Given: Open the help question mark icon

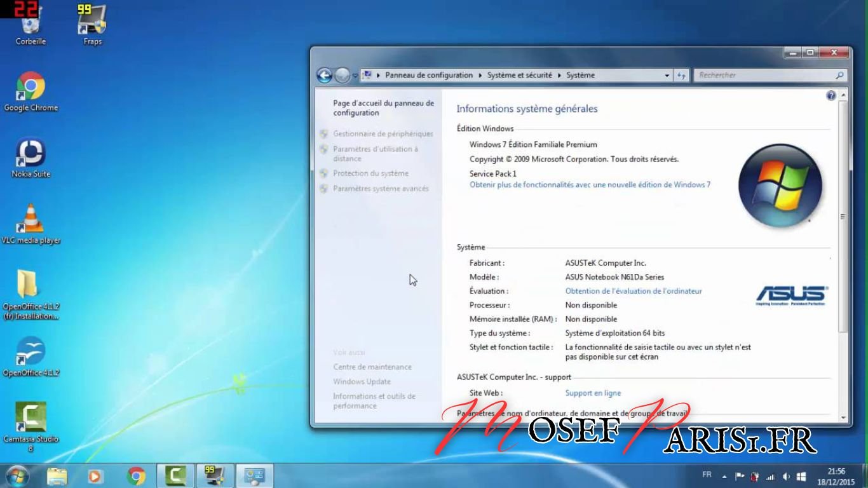Looking at the screenshot, I should pyautogui.click(x=831, y=95).
